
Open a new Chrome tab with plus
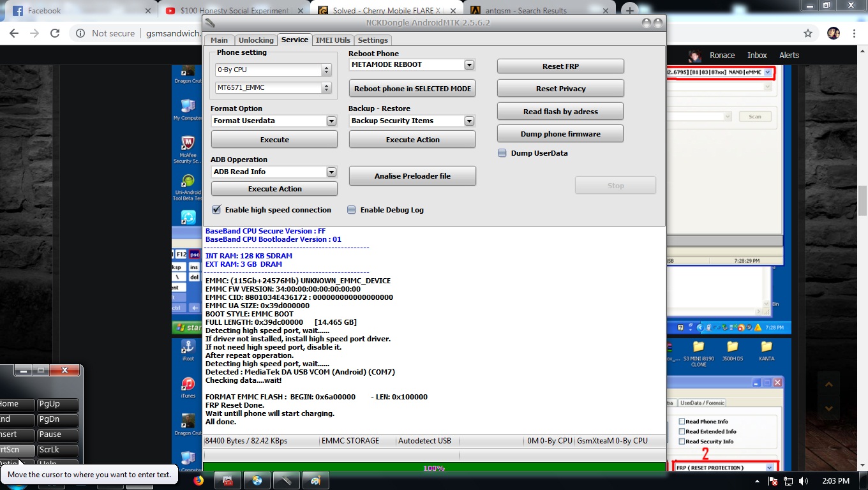(630, 10)
